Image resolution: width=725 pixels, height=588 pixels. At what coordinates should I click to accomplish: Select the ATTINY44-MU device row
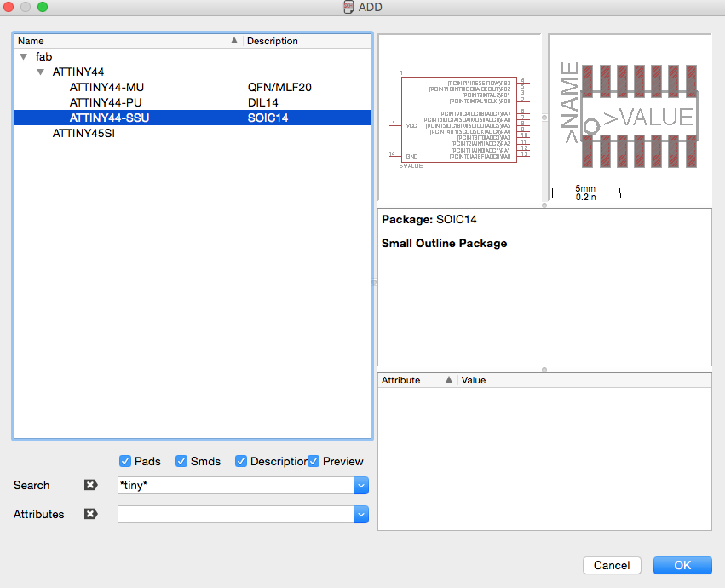[193, 87]
